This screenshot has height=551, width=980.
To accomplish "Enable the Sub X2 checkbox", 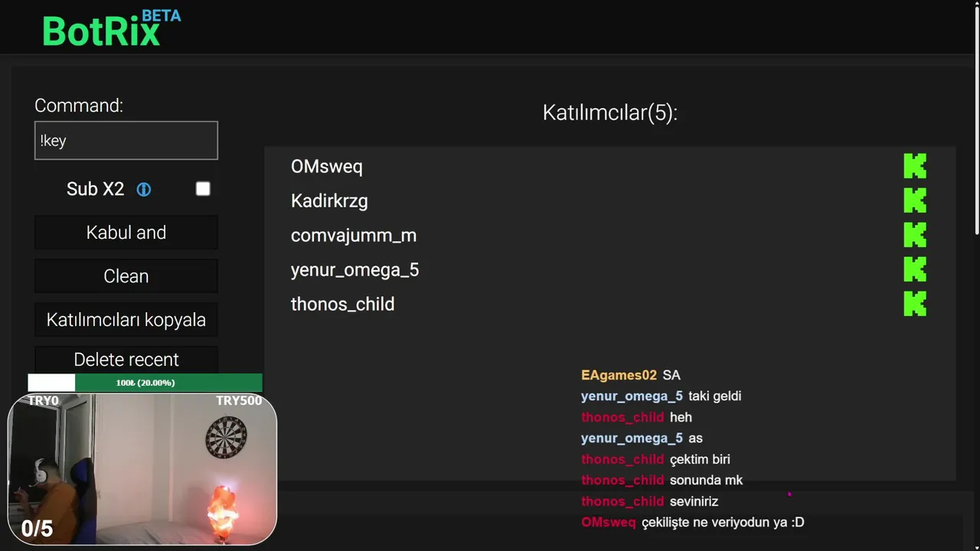I will click(203, 189).
